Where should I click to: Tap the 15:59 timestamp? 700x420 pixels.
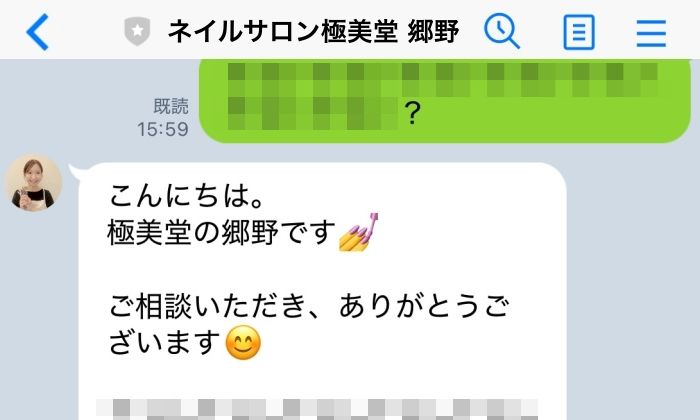[163, 129]
